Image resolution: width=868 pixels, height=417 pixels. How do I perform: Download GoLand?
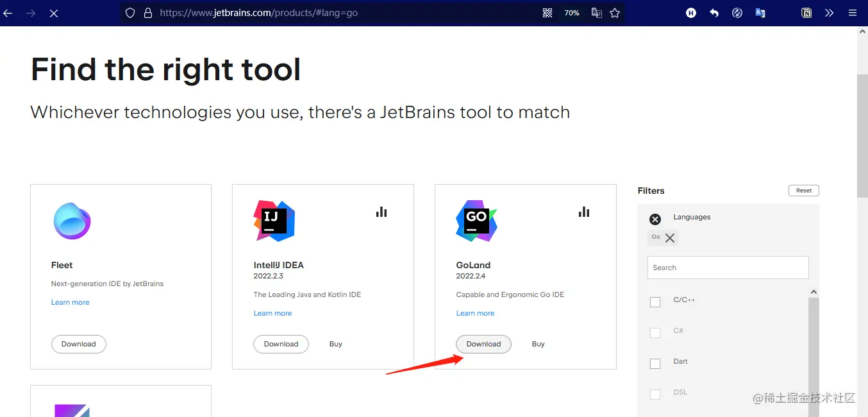click(483, 344)
